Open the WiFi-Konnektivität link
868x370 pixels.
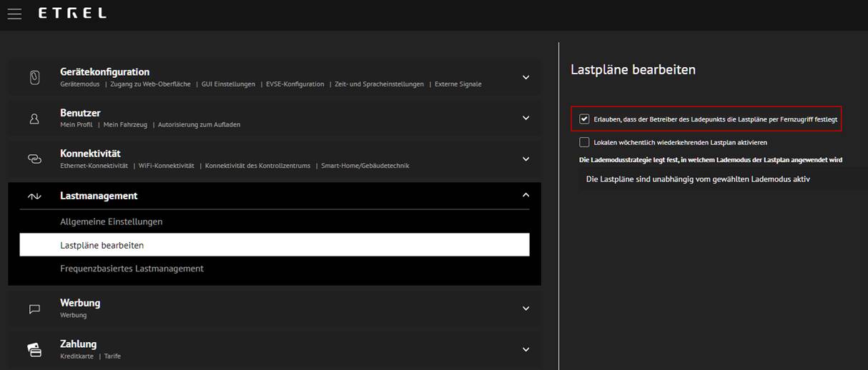coord(166,166)
